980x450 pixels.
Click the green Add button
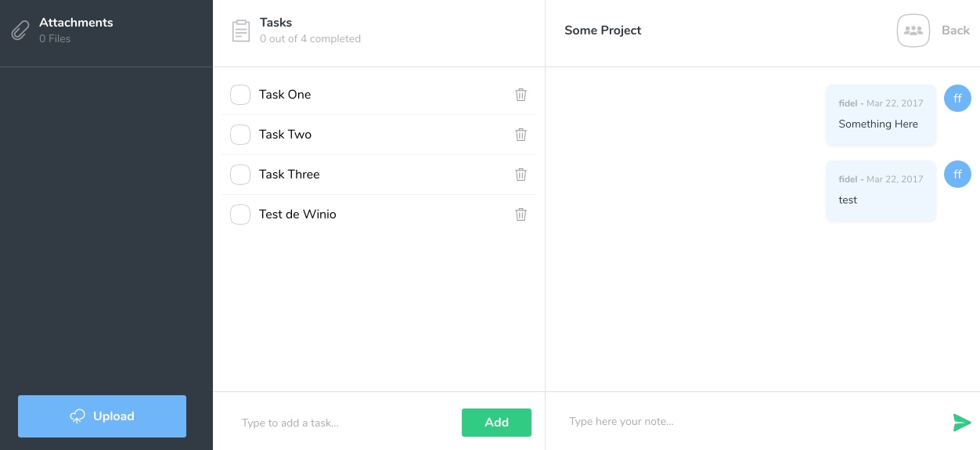point(496,423)
